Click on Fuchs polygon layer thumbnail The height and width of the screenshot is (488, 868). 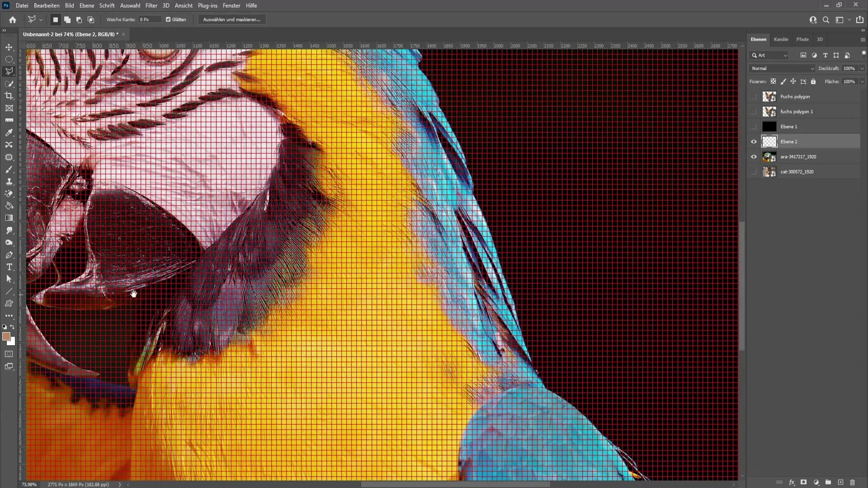click(x=769, y=97)
